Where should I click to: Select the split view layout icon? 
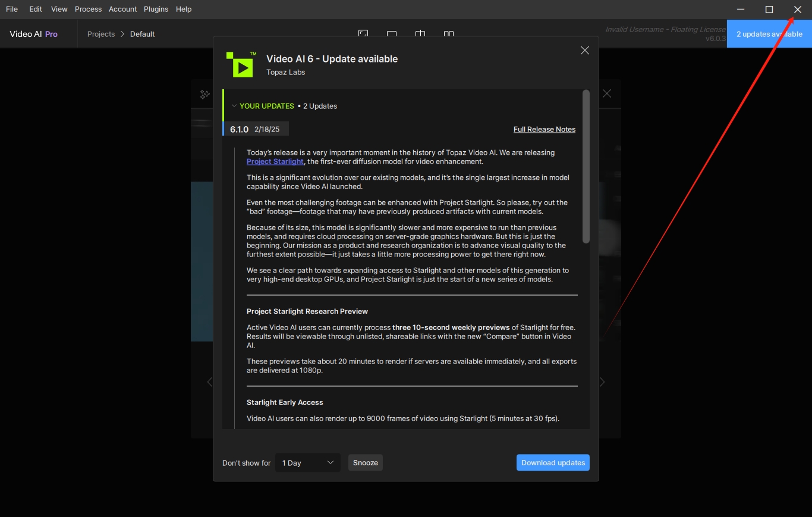pyautogui.click(x=420, y=34)
